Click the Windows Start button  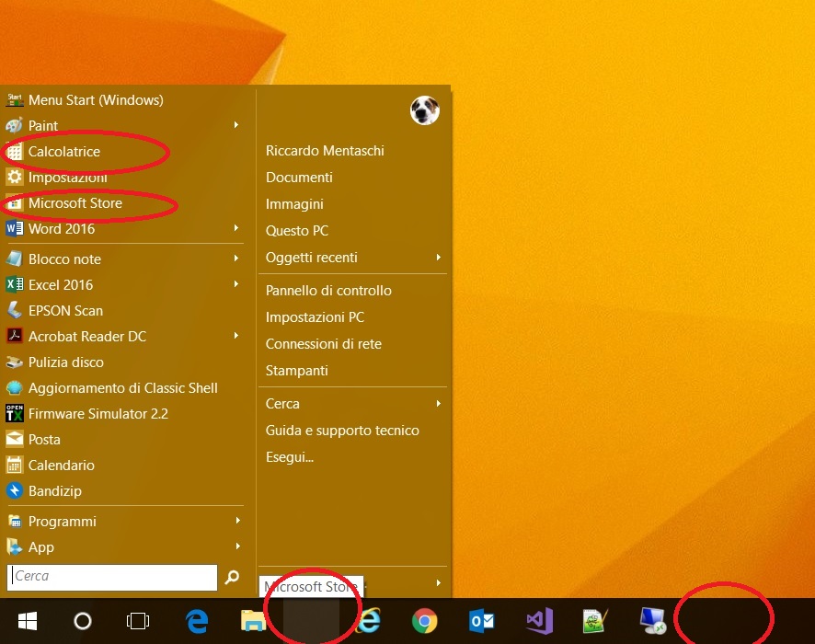coord(27,621)
